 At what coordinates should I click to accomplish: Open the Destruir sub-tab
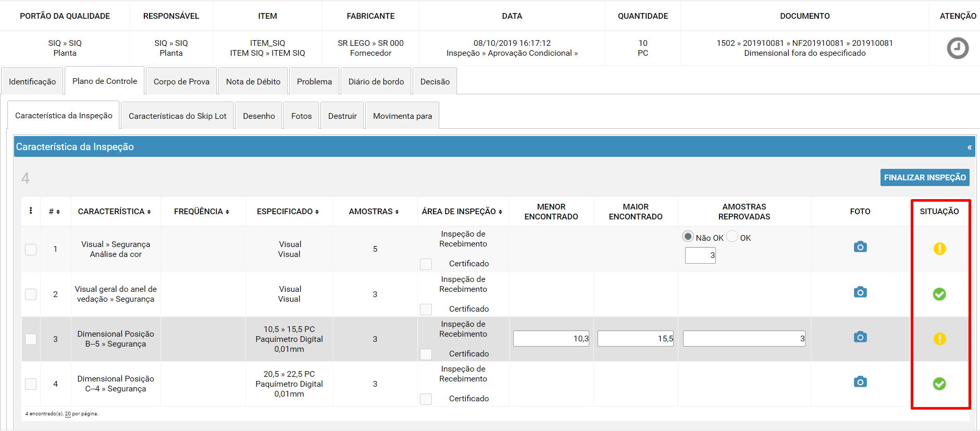coord(342,116)
